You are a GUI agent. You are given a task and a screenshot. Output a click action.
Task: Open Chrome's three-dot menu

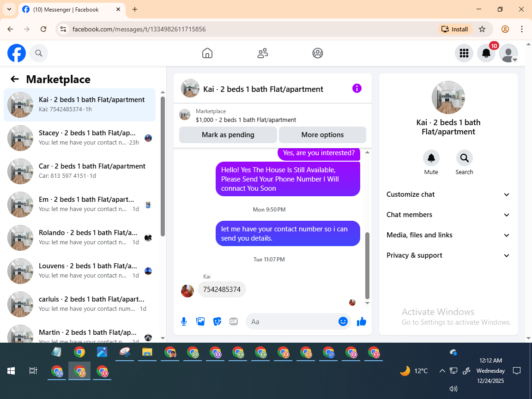[x=522, y=29]
